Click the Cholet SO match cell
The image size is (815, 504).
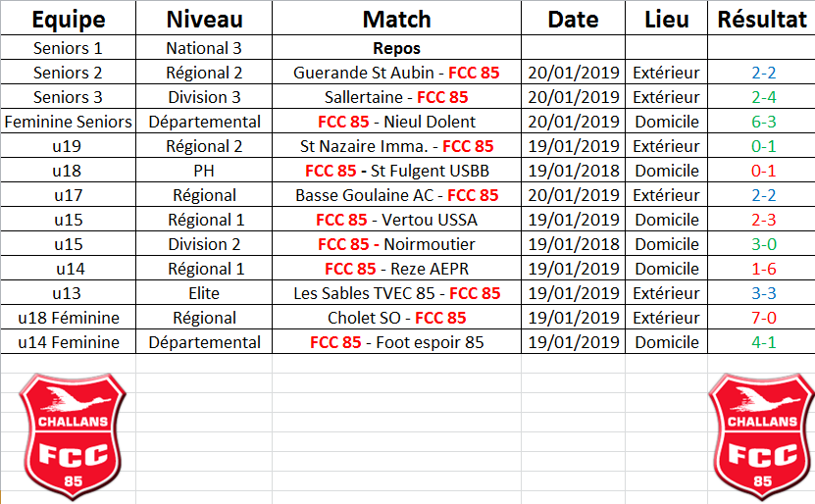click(x=396, y=318)
